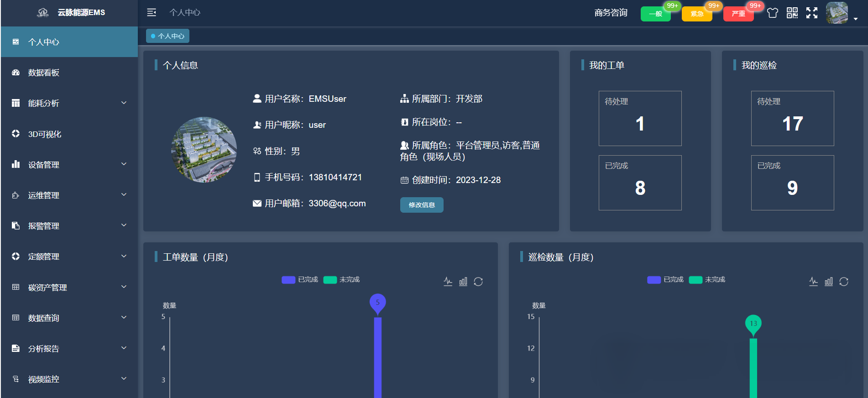
Task: Click the 待处理 inspection count card
Action: tap(792, 118)
